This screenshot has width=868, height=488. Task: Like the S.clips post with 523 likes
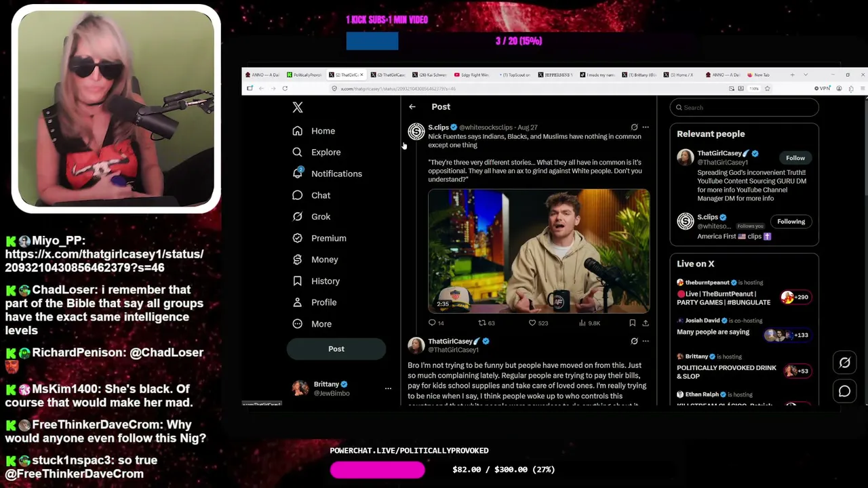pyautogui.click(x=538, y=323)
